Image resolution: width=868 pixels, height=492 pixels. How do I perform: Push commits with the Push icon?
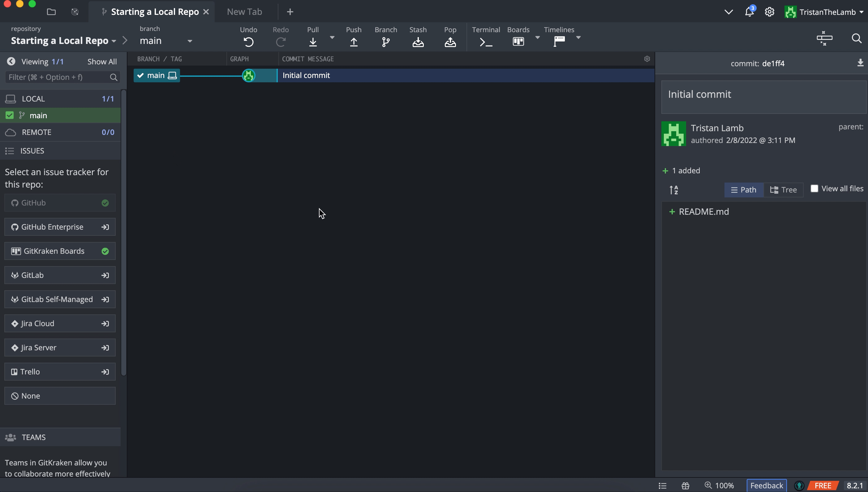tap(354, 42)
